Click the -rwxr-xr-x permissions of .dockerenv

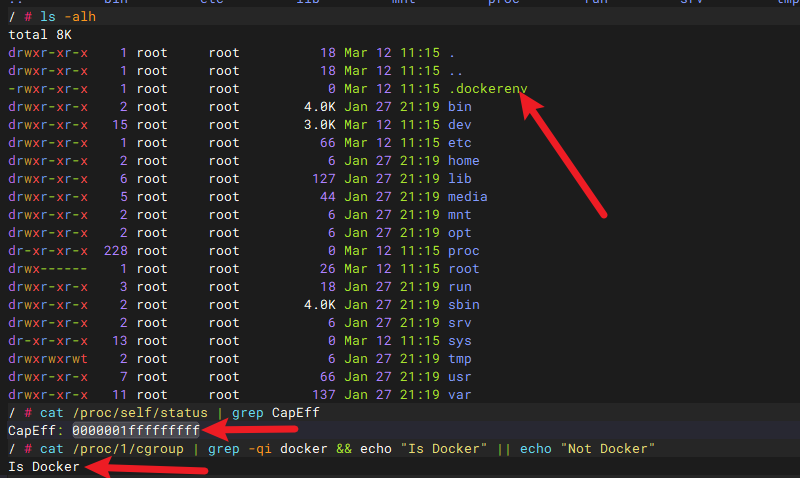(x=48, y=89)
